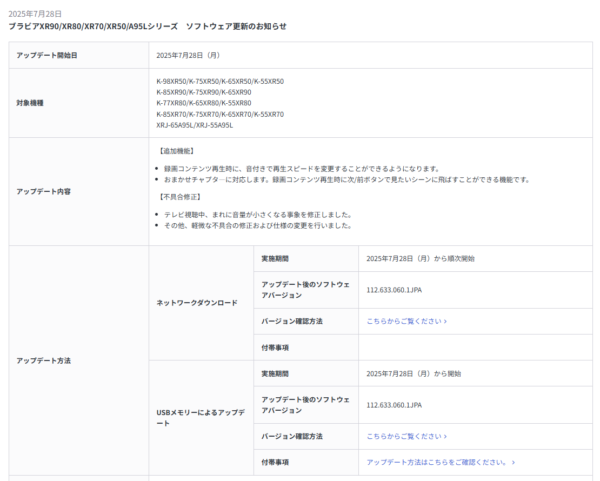600x481 pixels.
Task: Click the 【不具合修正】 label
Action: pyautogui.click(x=180, y=197)
